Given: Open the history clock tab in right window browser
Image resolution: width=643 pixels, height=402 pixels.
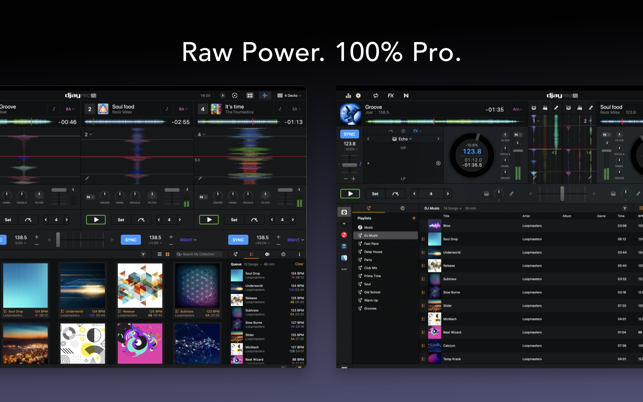Looking at the screenshot, I should point(402,208).
